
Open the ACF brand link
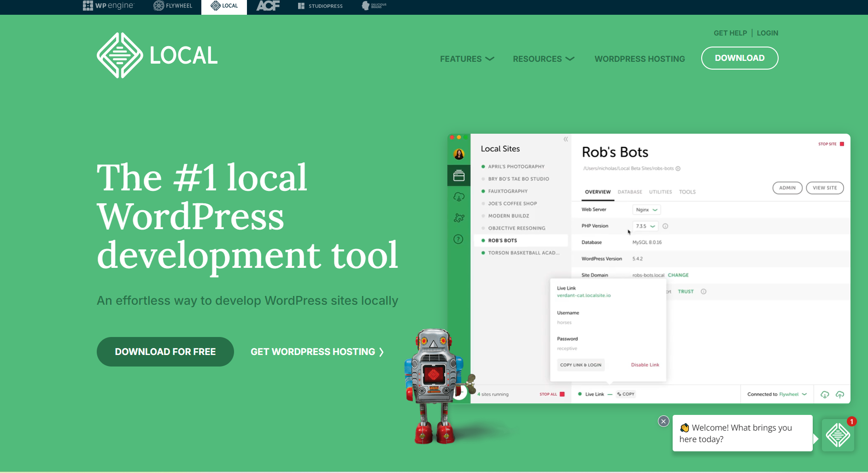(x=268, y=6)
